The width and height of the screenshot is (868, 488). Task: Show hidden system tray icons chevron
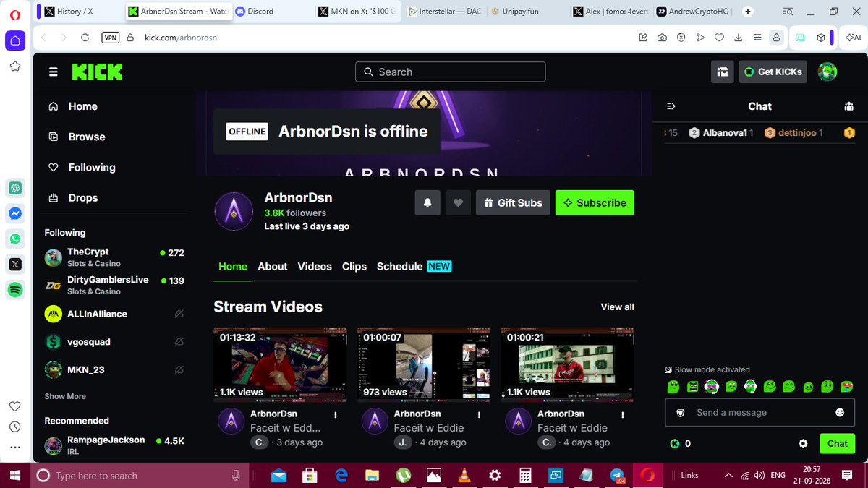pos(728,476)
